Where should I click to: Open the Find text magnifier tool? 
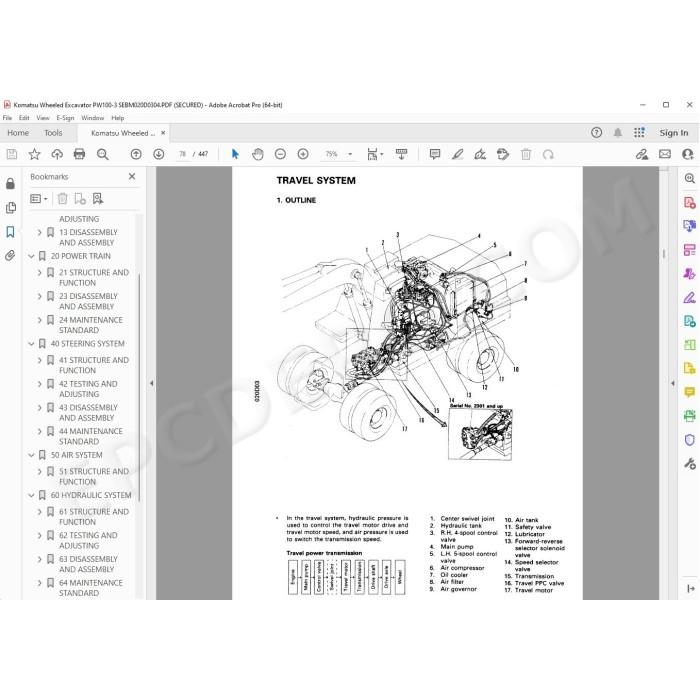click(x=103, y=154)
